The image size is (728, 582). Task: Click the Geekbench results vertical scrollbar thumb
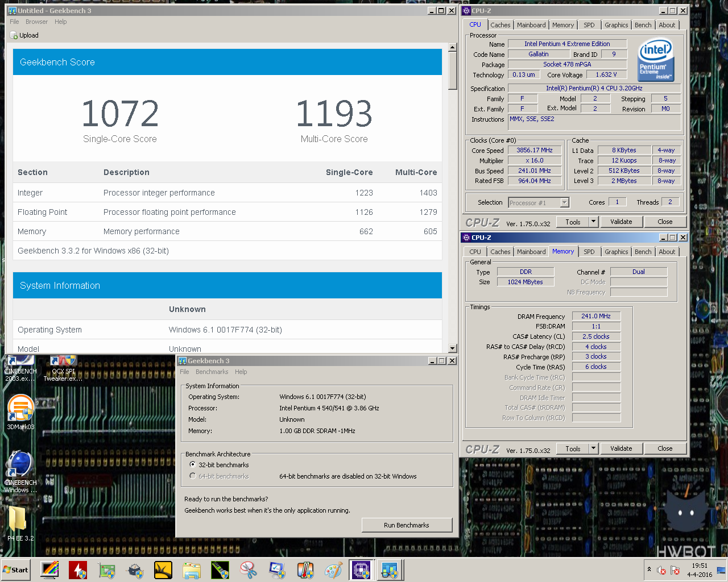pos(453,70)
